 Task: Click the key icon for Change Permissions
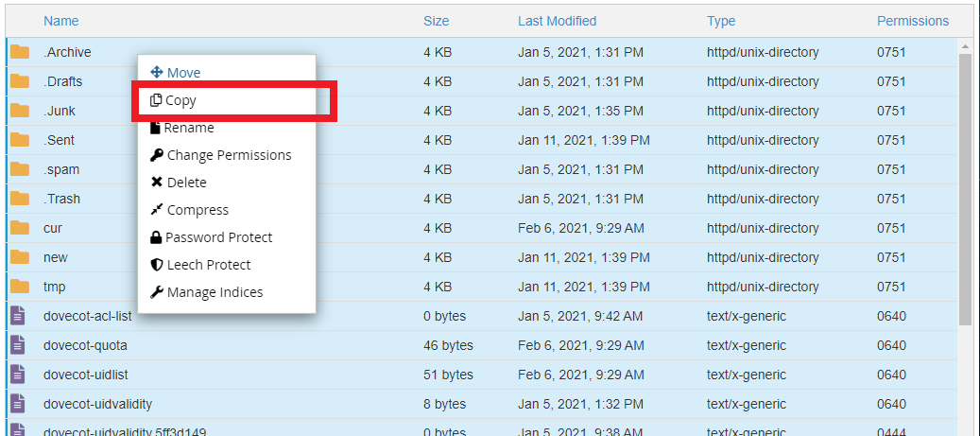point(157,155)
